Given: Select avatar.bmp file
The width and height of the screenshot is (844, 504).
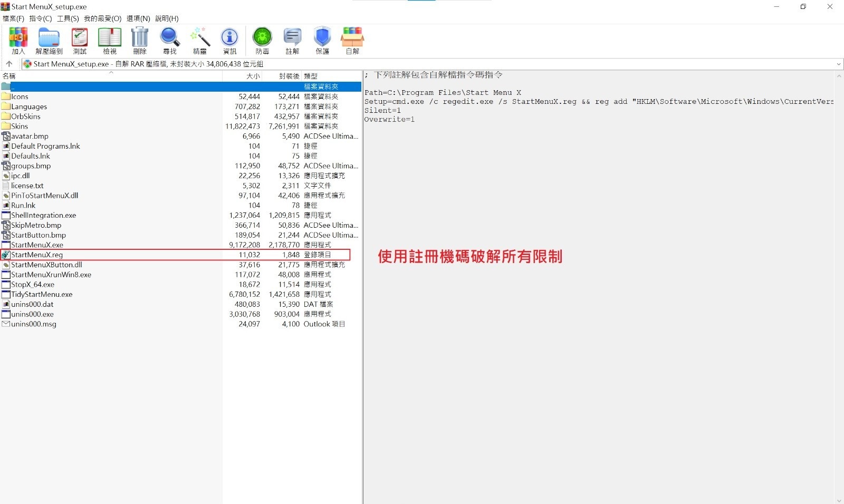Looking at the screenshot, I should [x=181, y=136].
